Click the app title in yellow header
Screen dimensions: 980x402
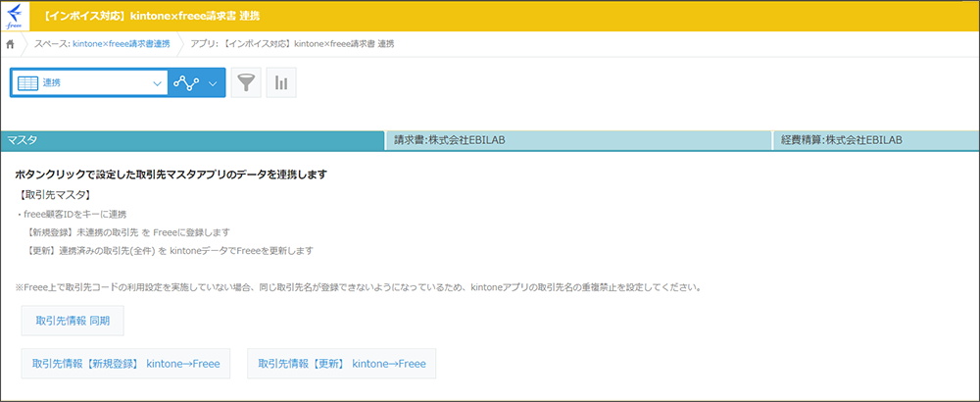[153, 16]
